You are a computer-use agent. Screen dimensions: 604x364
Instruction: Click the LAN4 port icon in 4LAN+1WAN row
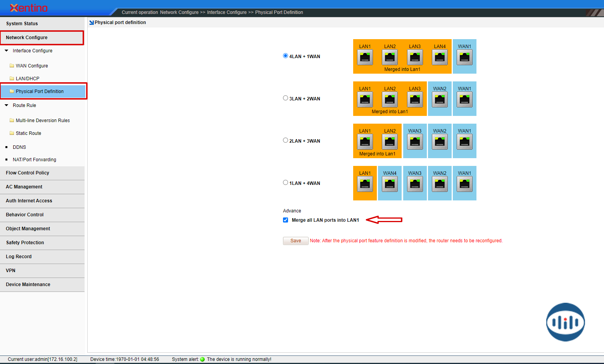440,58
